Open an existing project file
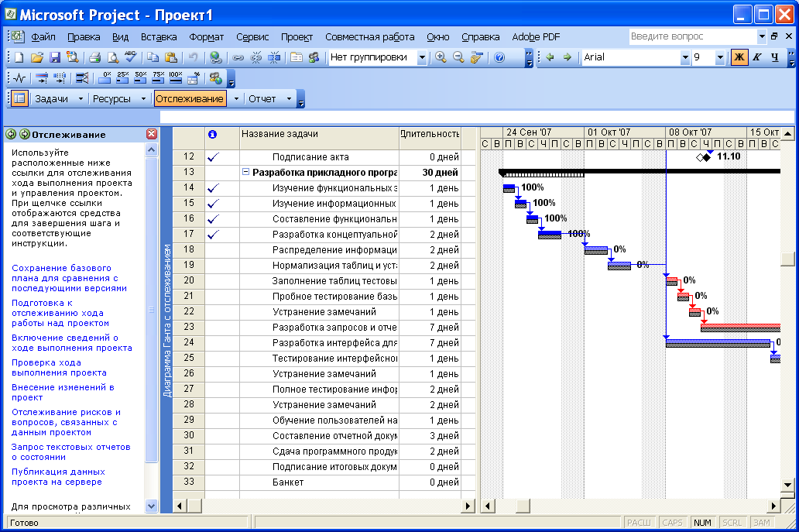This screenshot has width=799, height=532. [36, 57]
